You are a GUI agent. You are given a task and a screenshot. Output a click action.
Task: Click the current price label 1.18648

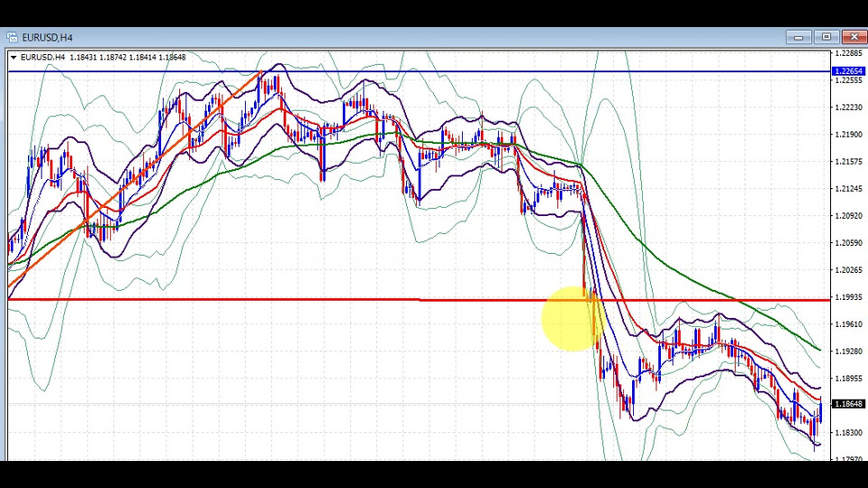pyautogui.click(x=849, y=404)
